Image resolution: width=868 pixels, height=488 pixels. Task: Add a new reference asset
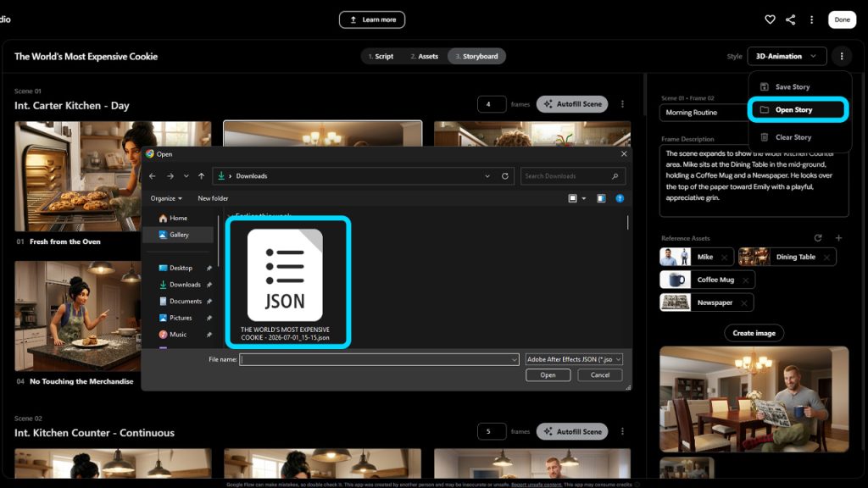pyautogui.click(x=838, y=238)
